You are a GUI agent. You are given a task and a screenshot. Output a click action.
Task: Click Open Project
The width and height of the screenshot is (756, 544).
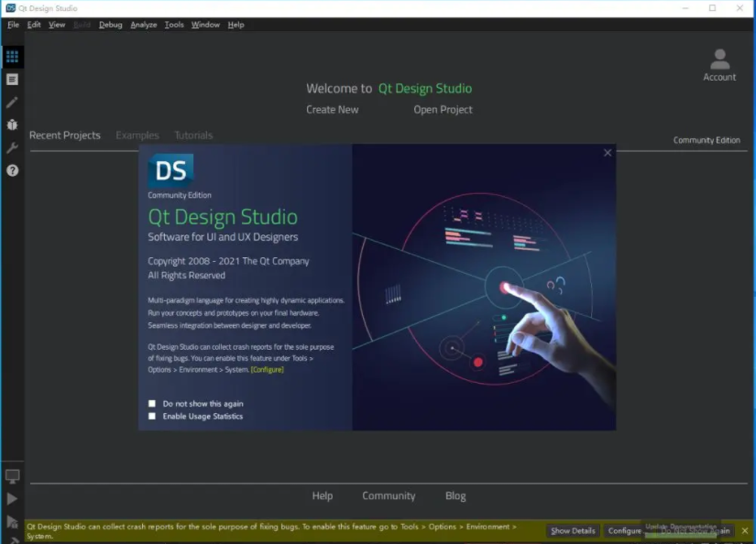click(x=443, y=110)
